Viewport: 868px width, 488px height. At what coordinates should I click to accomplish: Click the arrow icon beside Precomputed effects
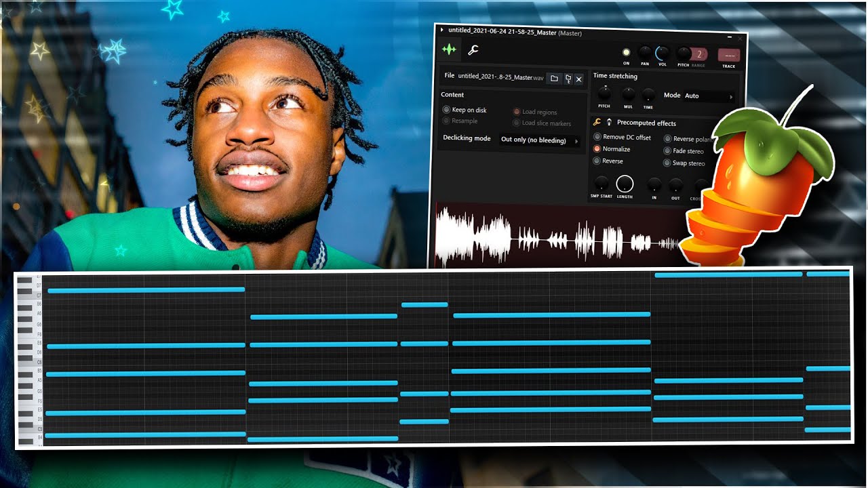(609, 123)
